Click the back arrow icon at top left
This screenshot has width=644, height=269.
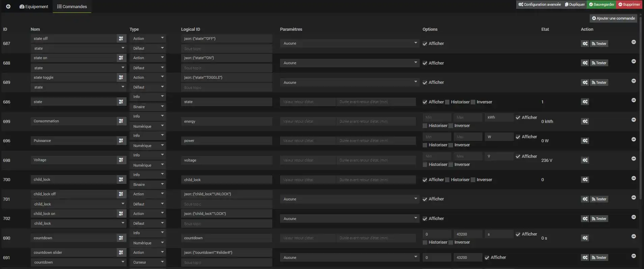[8, 6]
